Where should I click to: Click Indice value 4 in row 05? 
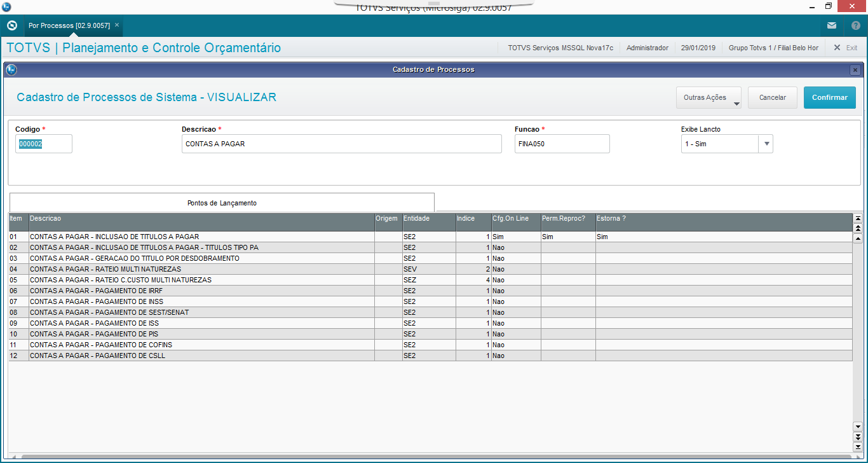tap(473, 280)
